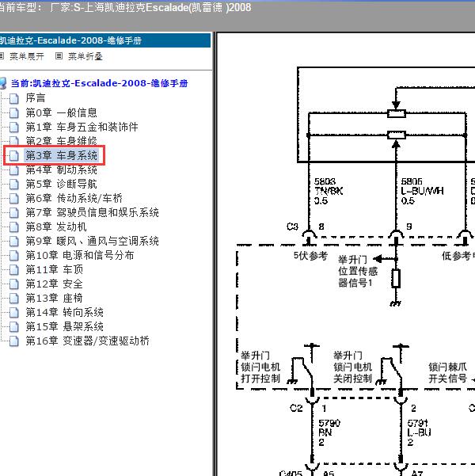Viewport: 475px width, 476px height.
Task: Select 第16章 变速器/变速驱动桥 chapter
Action: click(x=88, y=341)
